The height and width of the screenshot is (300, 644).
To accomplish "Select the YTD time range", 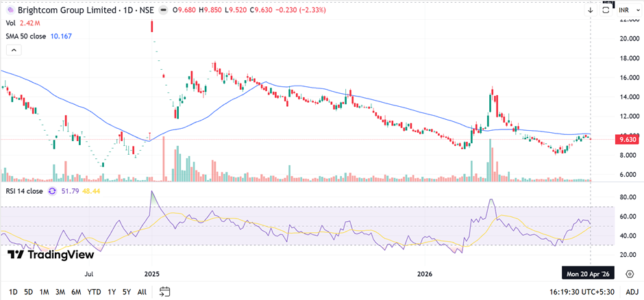I will tap(95, 292).
